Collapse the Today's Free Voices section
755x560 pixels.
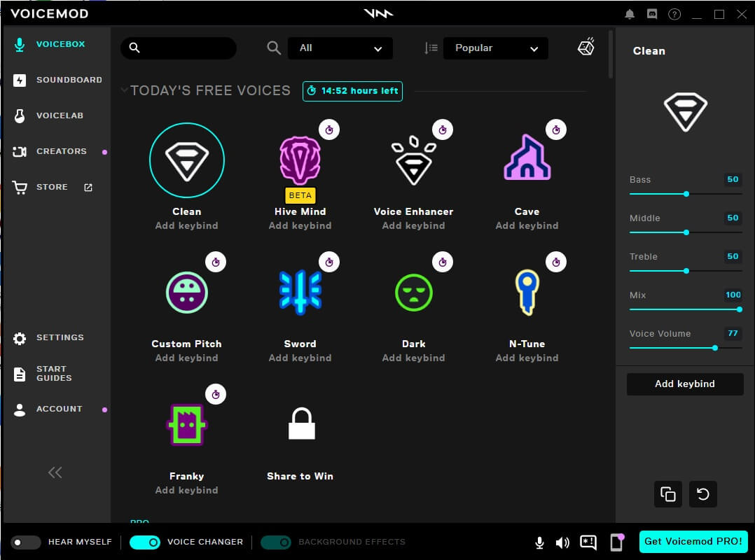click(124, 90)
